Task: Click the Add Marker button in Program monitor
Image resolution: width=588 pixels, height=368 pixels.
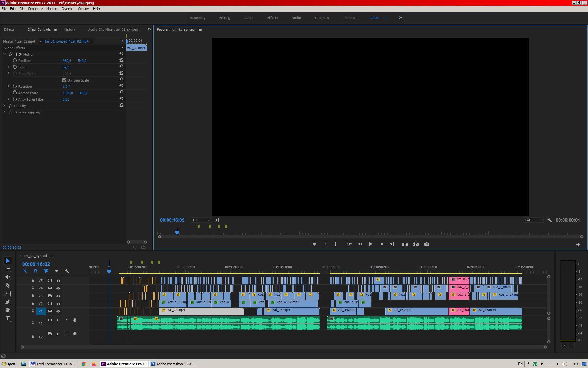Action: pos(314,244)
